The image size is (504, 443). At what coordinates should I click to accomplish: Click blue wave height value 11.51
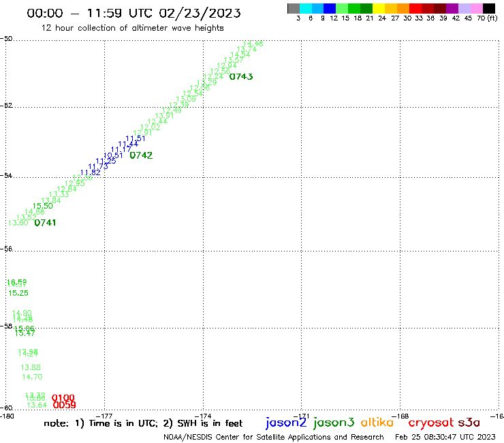click(x=136, y=138)
